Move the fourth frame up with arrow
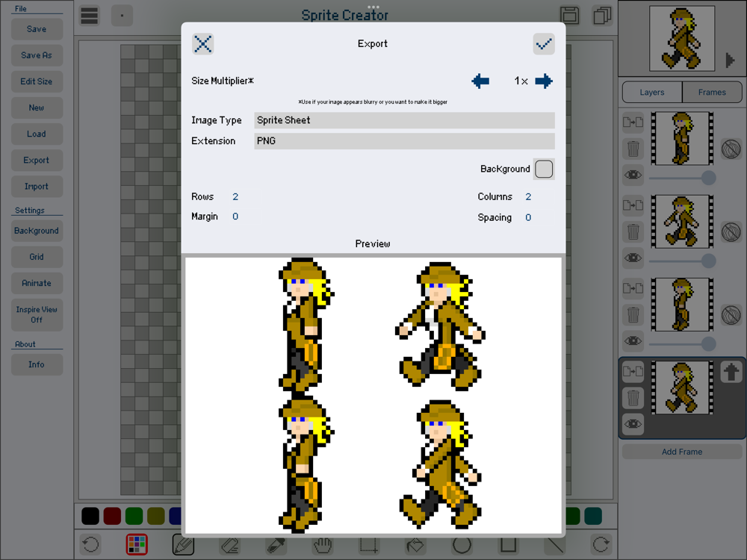 click(x=731, y=372)
